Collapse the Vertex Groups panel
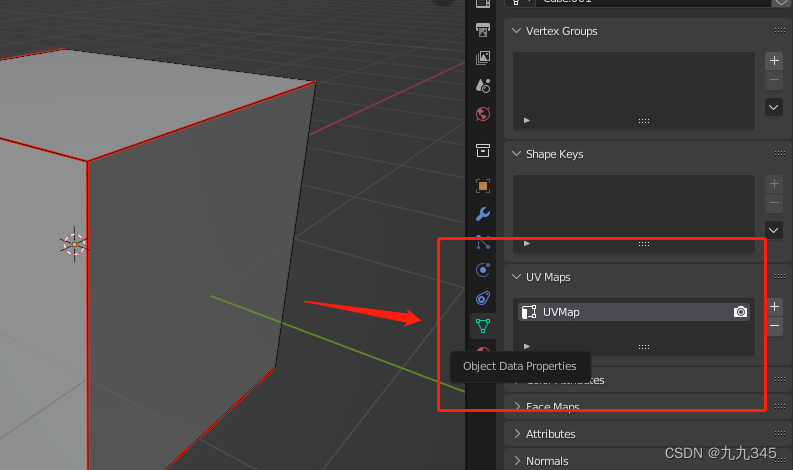 point(516,31)
